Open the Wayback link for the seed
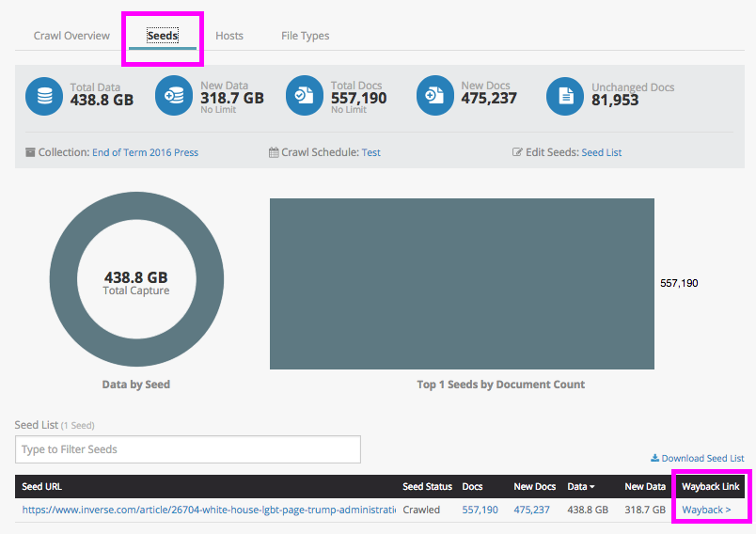Viewport: 756px width, 534px height. click(x=706, y=510)
